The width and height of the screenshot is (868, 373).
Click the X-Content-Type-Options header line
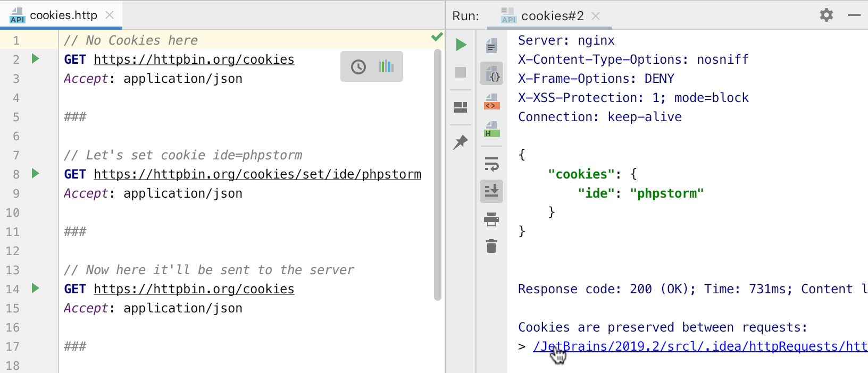(x=633, y=60)
